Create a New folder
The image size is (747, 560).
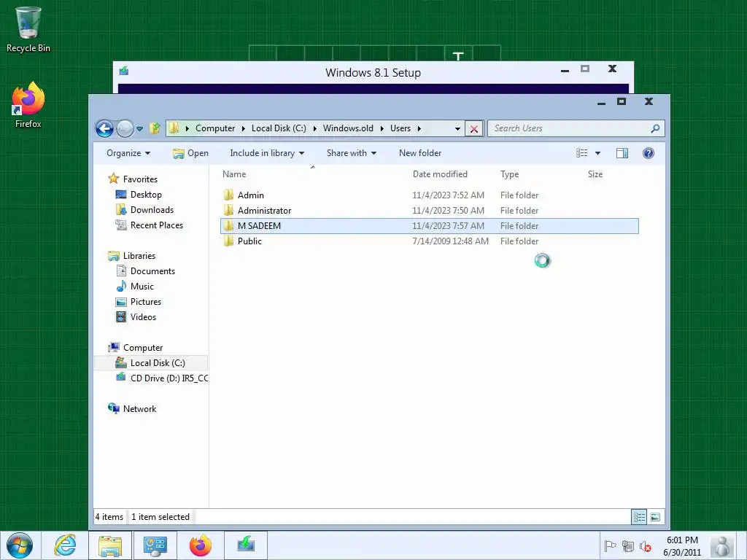click(x=420, y=153)
